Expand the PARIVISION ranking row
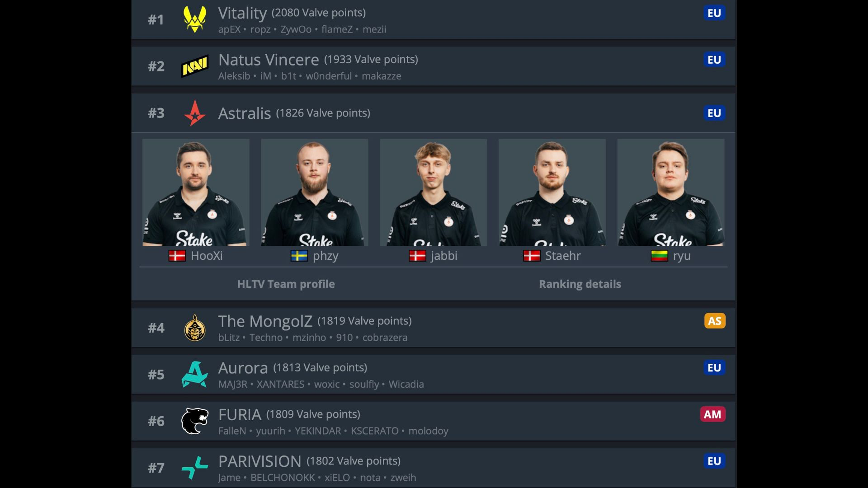Screen dimensions: 868x488 point(434,468)
